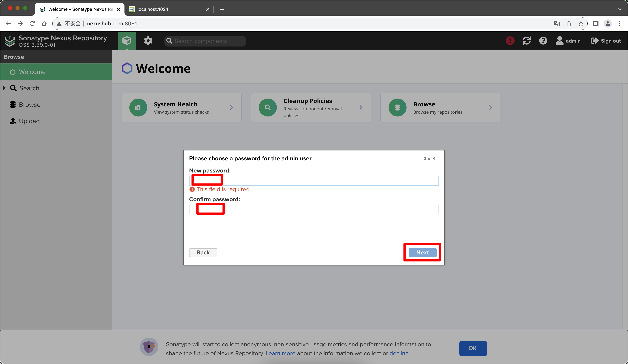Reload the current page

32,23
